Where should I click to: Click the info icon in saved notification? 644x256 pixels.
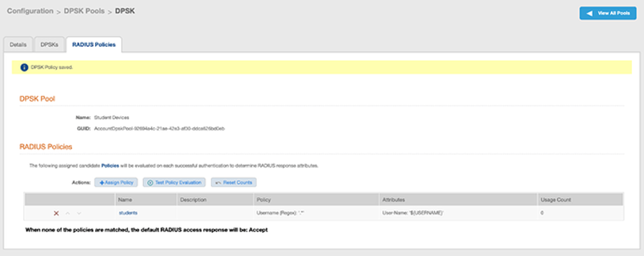(24, 67)
